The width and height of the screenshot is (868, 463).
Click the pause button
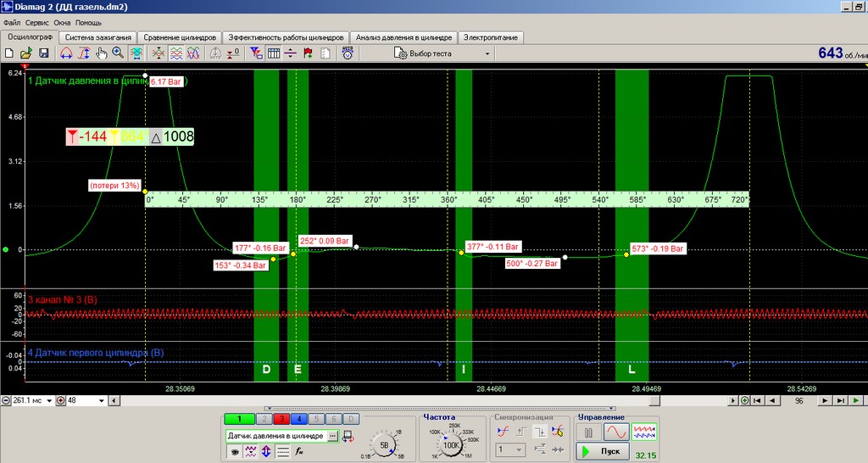[588, 432]
